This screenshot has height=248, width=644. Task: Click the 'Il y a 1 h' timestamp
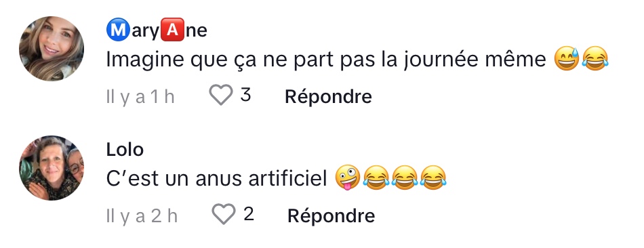point(140,98)
